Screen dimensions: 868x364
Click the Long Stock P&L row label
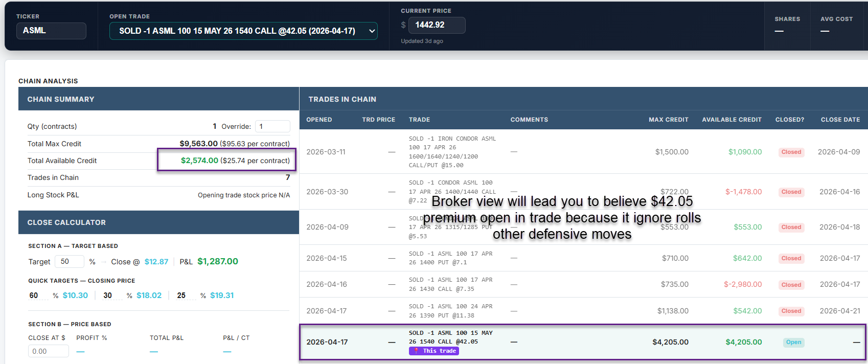click(x=53, y=195)
